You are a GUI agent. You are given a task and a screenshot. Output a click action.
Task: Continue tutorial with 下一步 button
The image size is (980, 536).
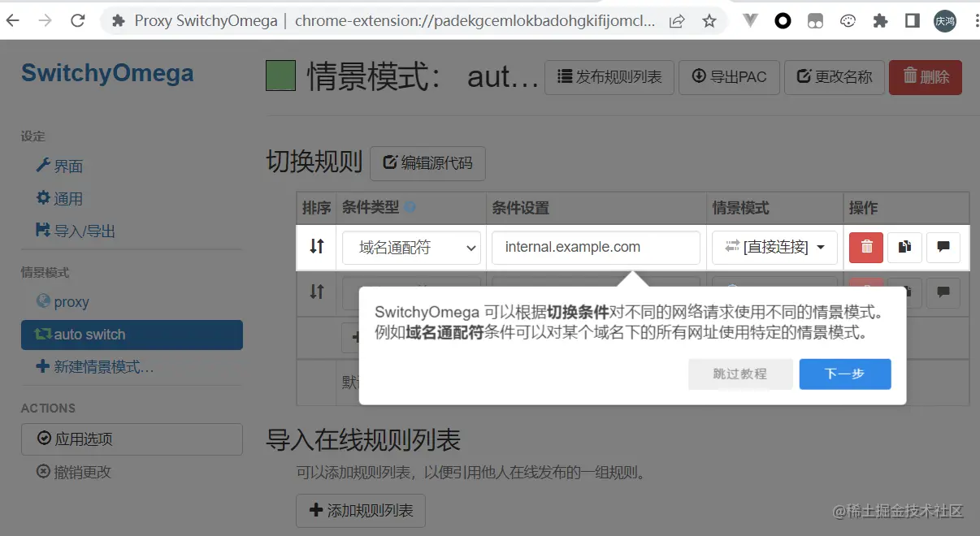coord(845,374)
